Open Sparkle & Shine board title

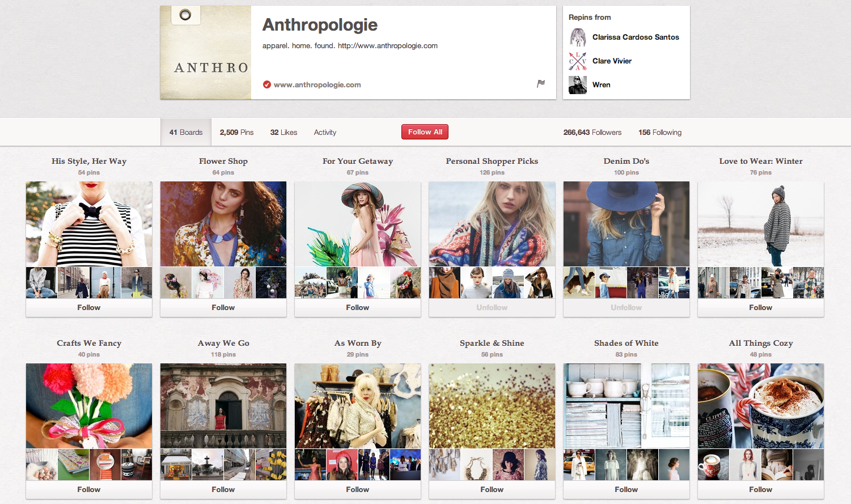click(x=492, y=343)
